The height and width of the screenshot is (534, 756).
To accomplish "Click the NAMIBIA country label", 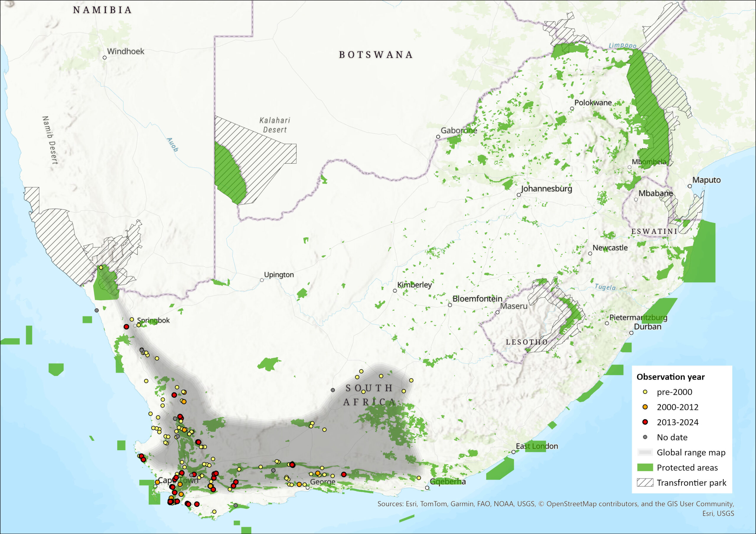I will (x=102, y=10).
